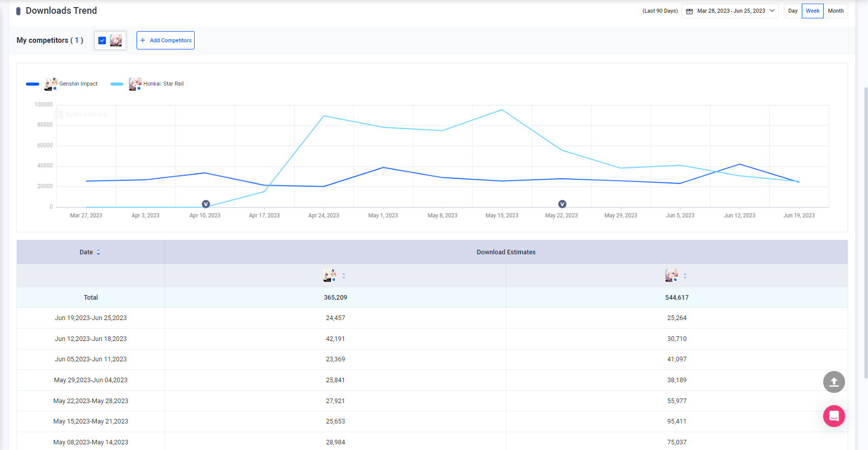Switch to Month view
868x450 pixels.
pyautogui.click(x=835, y=11)
